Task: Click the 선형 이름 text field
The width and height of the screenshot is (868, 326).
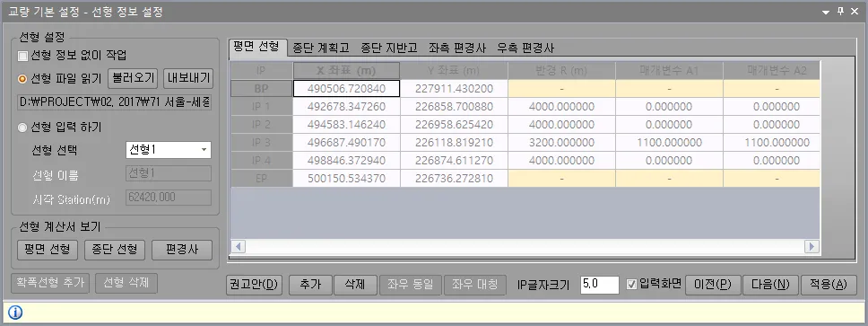Action: point(169,173)
